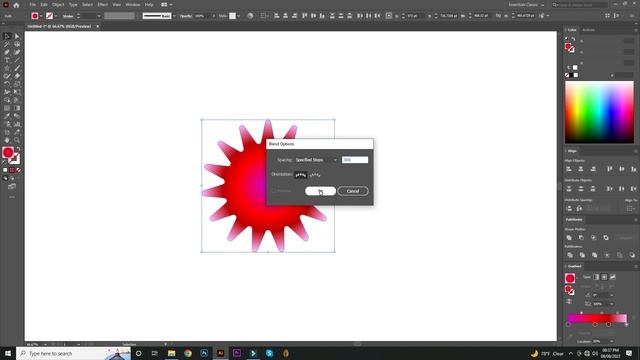
Task: Open the fill color dropdown in the control bar
Action: 41,16
